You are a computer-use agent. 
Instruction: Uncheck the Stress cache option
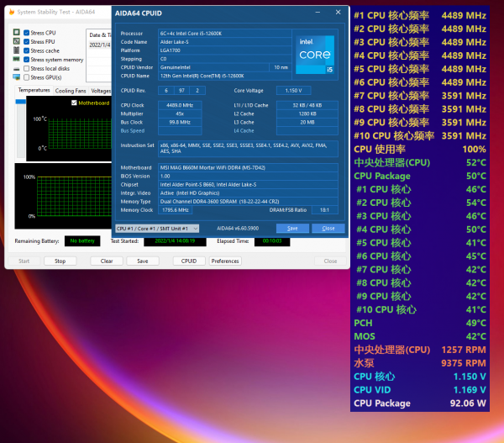[27, 50]
